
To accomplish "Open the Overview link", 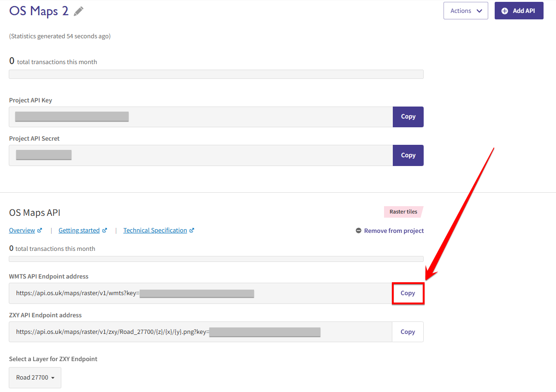I will (x=22, y=230).
